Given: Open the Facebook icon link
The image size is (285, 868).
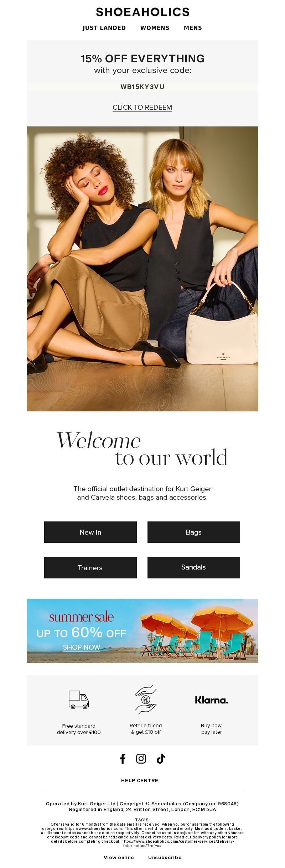Looking at the screenshot, I should click(123, 759).
